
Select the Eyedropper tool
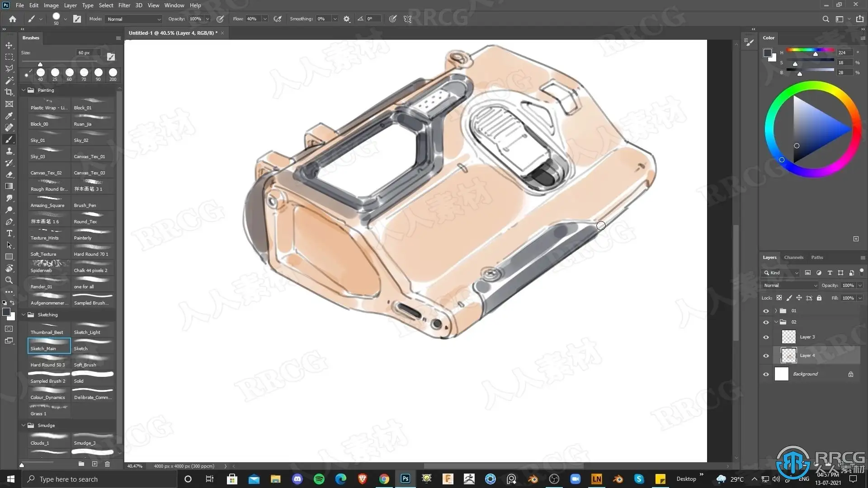click(9, 116)
